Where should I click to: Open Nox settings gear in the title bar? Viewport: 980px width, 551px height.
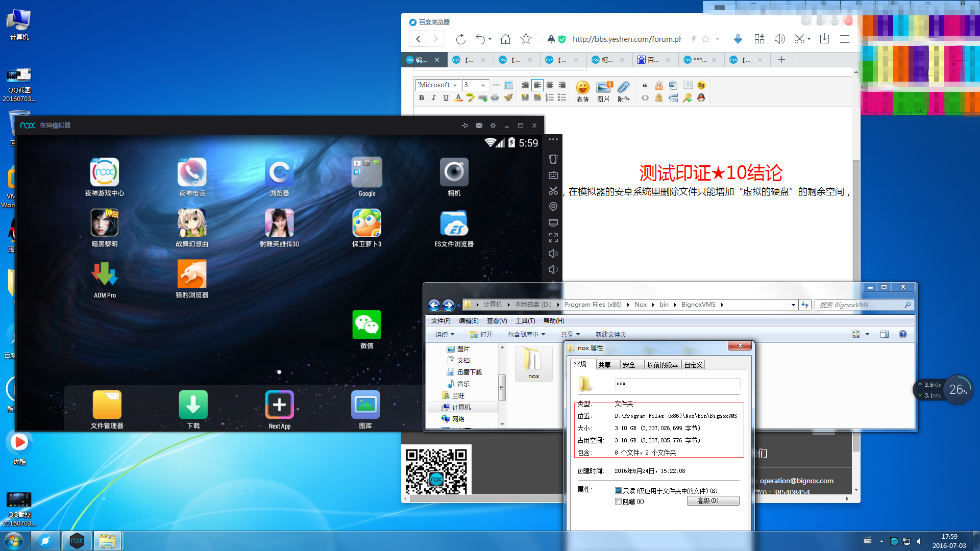[x=493, y=126]
